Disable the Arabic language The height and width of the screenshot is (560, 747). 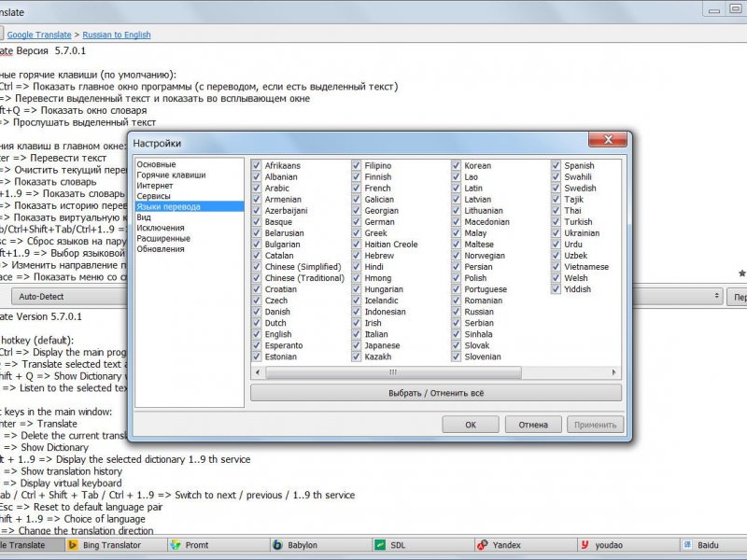pyautogui.click(x=257, y=189)
